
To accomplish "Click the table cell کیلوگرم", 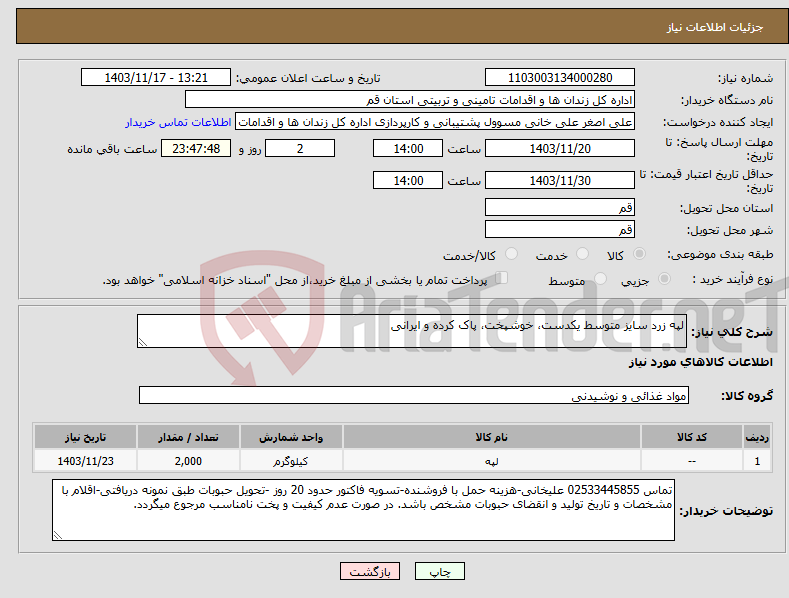I will point(291,461).
